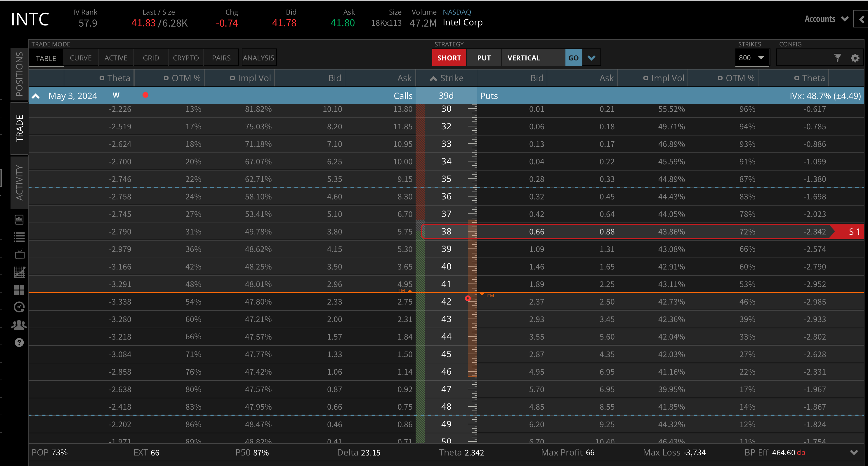Open the clock history icon in sidebar
The height and width of the screenshot is (466, 868).
(x=19, y=307)
